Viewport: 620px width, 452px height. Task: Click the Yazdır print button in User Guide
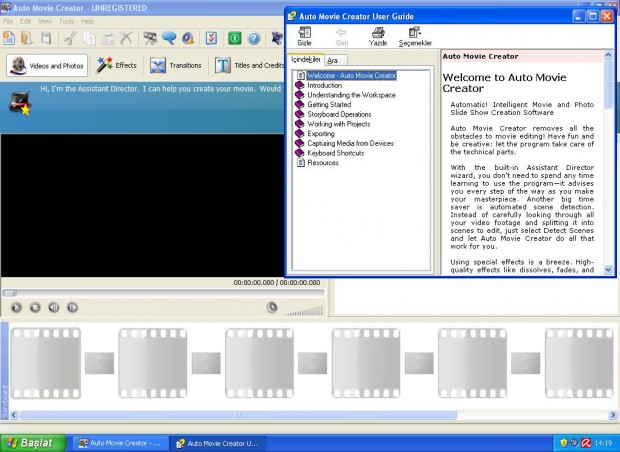378,36
